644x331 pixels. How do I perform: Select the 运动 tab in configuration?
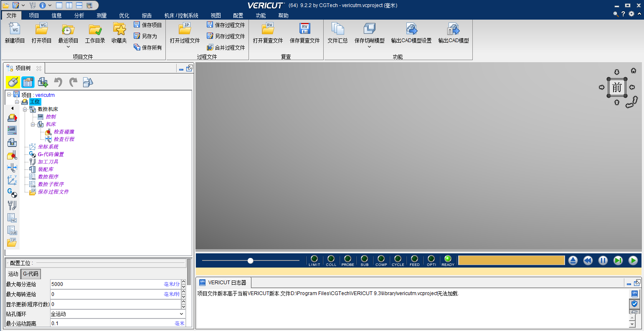[x=13, y=274]
